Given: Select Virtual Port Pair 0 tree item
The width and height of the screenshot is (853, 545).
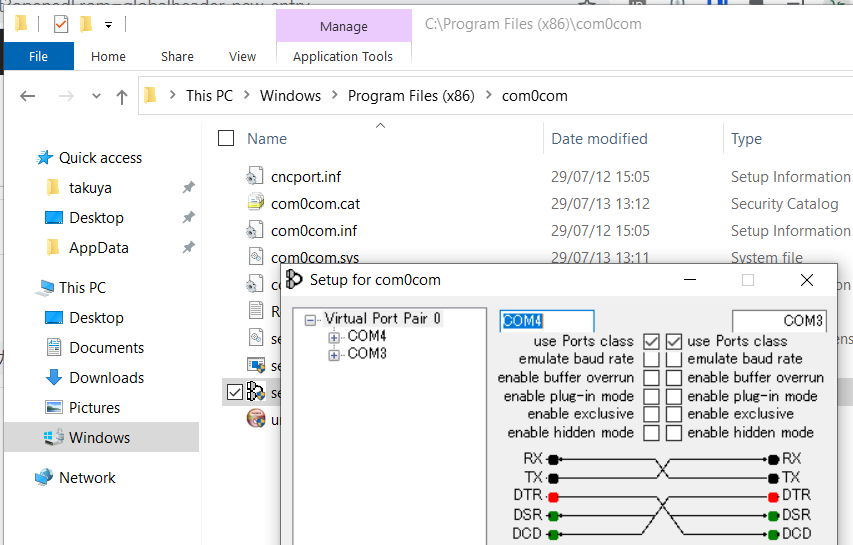Looking at the screenshot, I should click(382, 318).
